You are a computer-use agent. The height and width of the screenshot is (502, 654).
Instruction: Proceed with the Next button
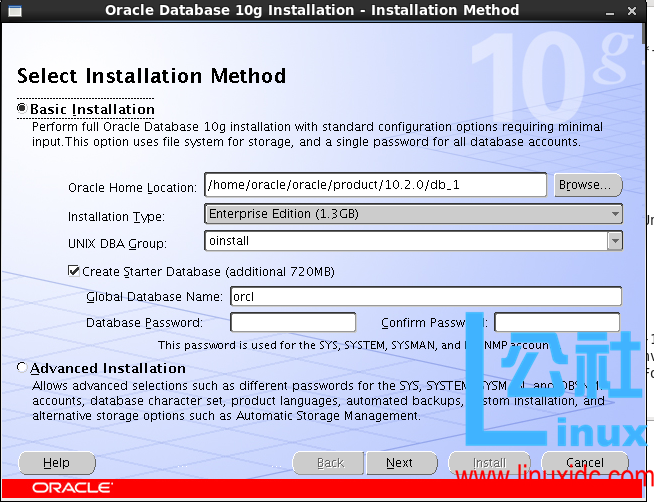[x=402, y=463]
